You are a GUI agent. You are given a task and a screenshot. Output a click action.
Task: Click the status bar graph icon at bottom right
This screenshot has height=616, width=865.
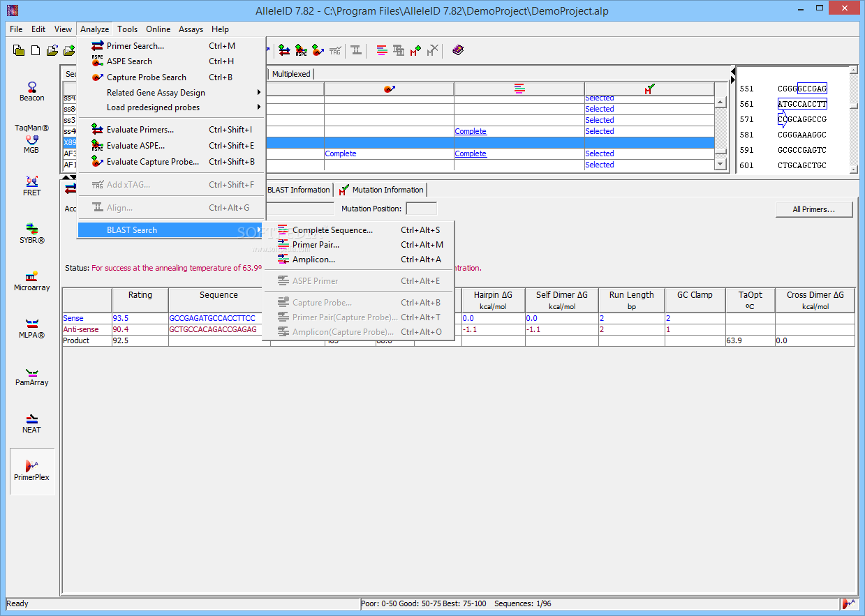click(x=849, y=603)
